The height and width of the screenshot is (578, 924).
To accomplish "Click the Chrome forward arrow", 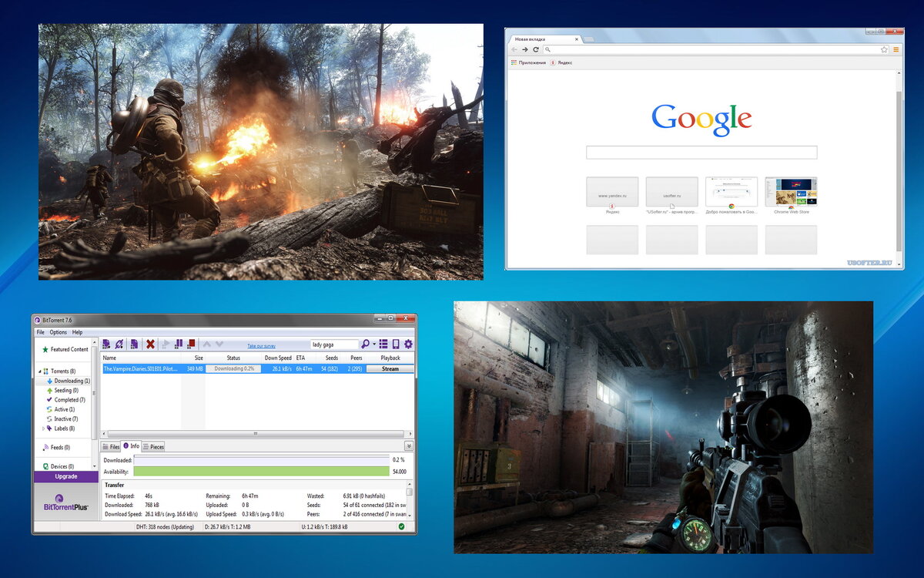I will click(525, 49).
